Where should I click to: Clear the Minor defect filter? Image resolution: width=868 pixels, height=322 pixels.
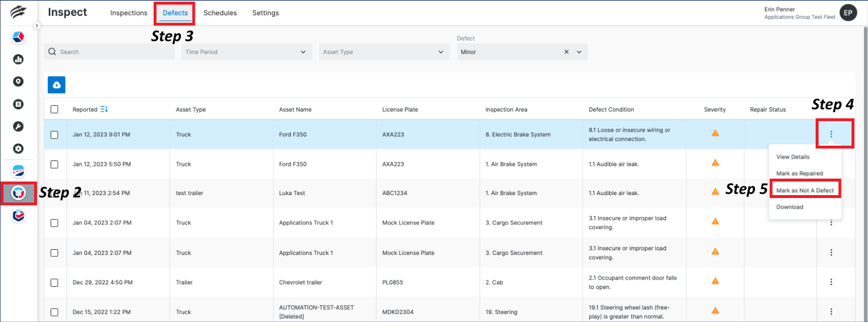pos(566,52)
